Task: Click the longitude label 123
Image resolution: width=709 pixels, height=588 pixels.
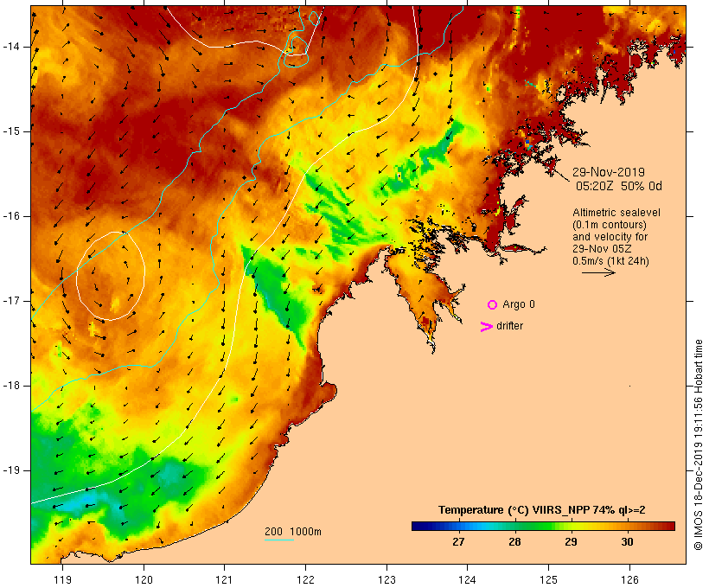Action: (386, 579)
